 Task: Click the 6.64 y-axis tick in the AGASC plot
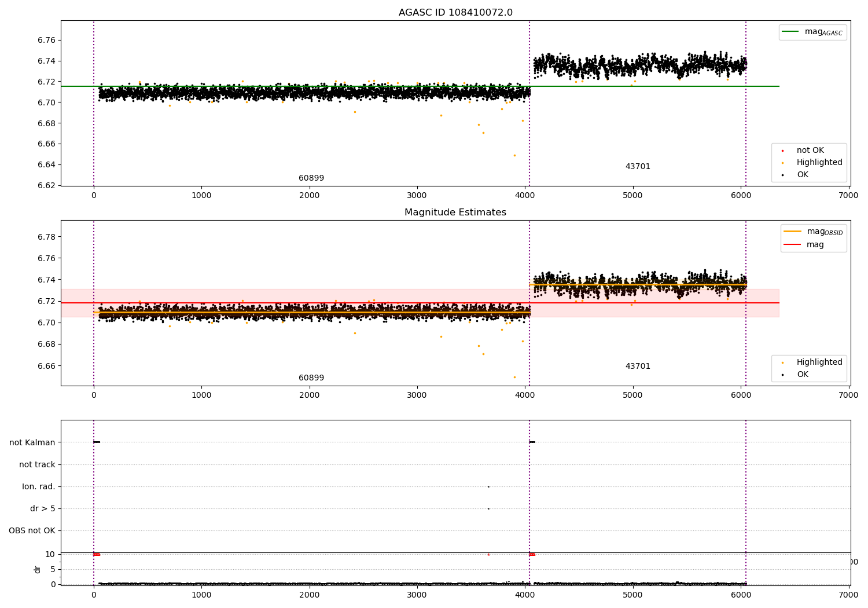(x=47, y=165)
